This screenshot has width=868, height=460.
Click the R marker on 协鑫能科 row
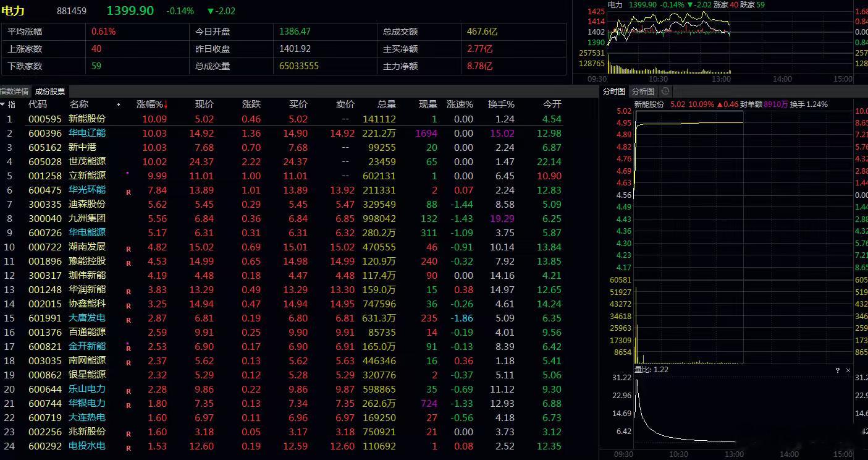pyautogui.click(x=129, y=306)
